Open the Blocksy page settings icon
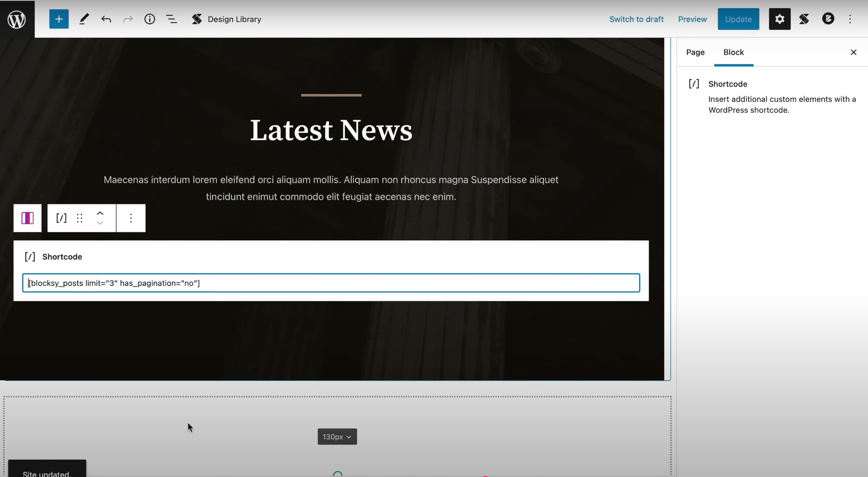The height and width of the screenshot is (477, 868). tap(828, 19)
